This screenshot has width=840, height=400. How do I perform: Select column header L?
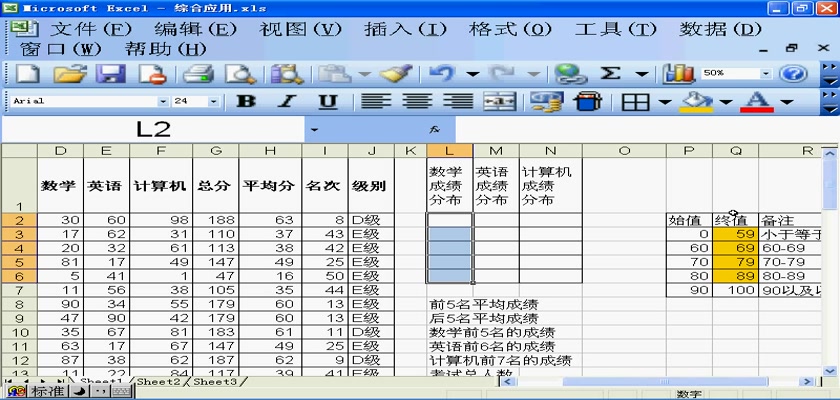tap(450, 151)
